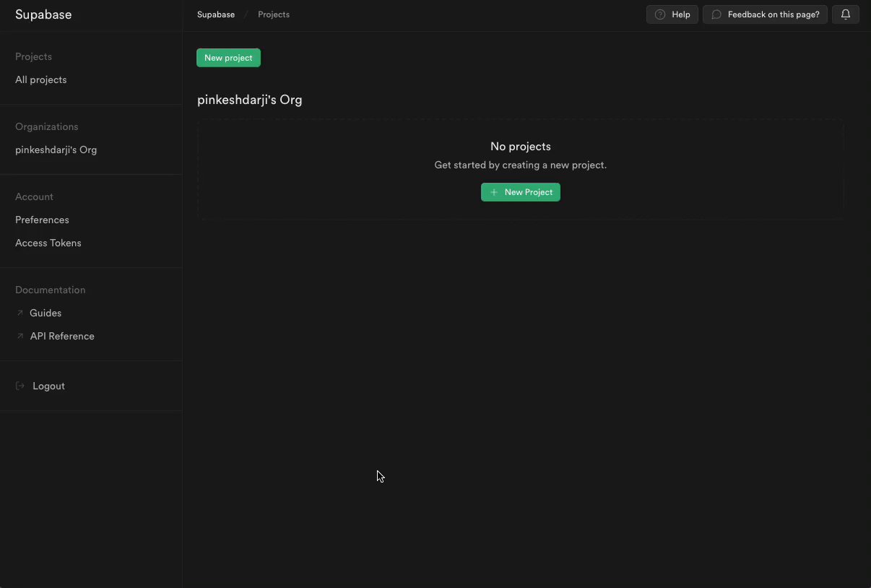Click the pinkeshdarji's Org heading

coord(250,100)
